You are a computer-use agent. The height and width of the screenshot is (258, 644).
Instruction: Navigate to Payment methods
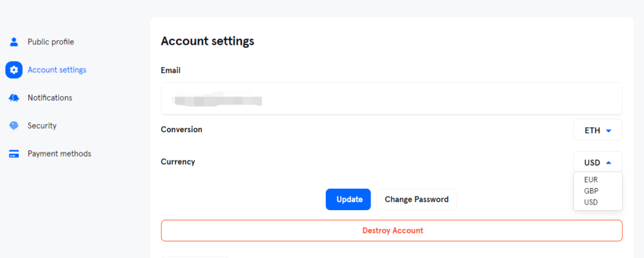click(59, 154)
